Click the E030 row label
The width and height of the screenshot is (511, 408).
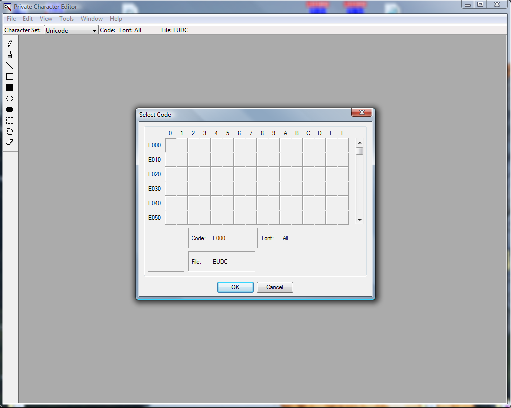click(x=155, y=189)
